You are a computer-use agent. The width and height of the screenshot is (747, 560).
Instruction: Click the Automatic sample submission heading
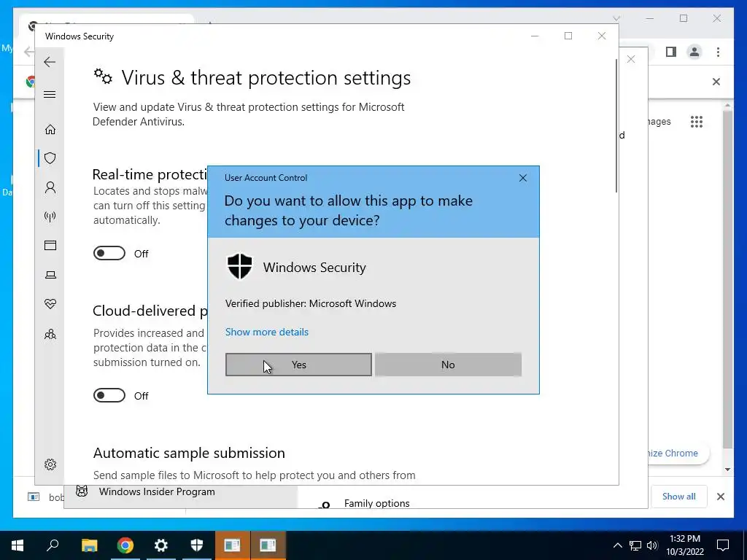point(189,453)
